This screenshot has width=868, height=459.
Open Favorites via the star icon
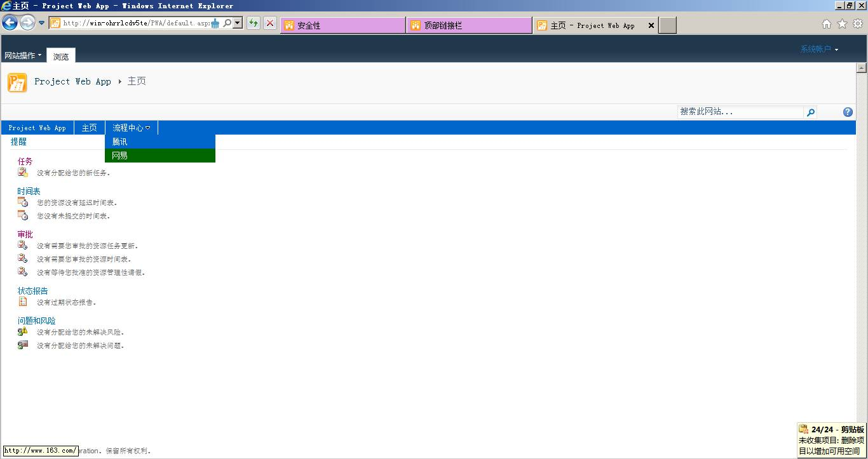(842, 23)
